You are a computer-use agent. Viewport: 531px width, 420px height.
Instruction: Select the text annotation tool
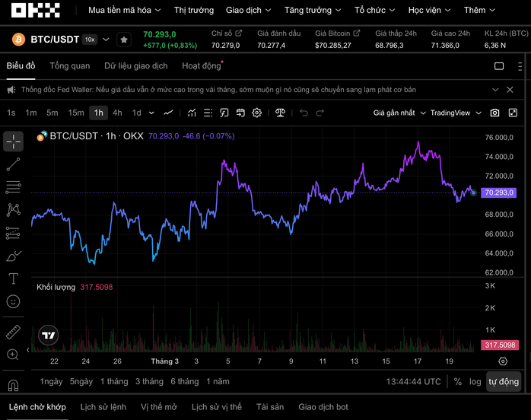pyautogui.click(x=13, y=278)
